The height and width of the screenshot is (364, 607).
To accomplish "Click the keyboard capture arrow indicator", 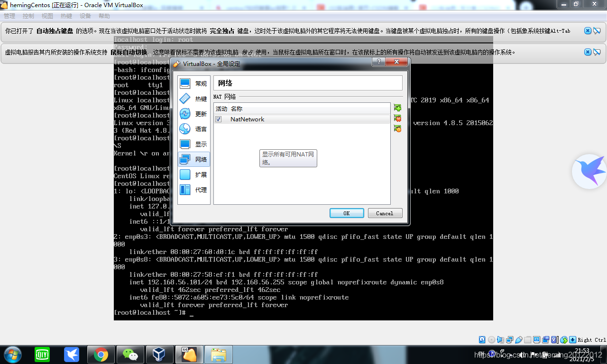I will pos(572,340).
